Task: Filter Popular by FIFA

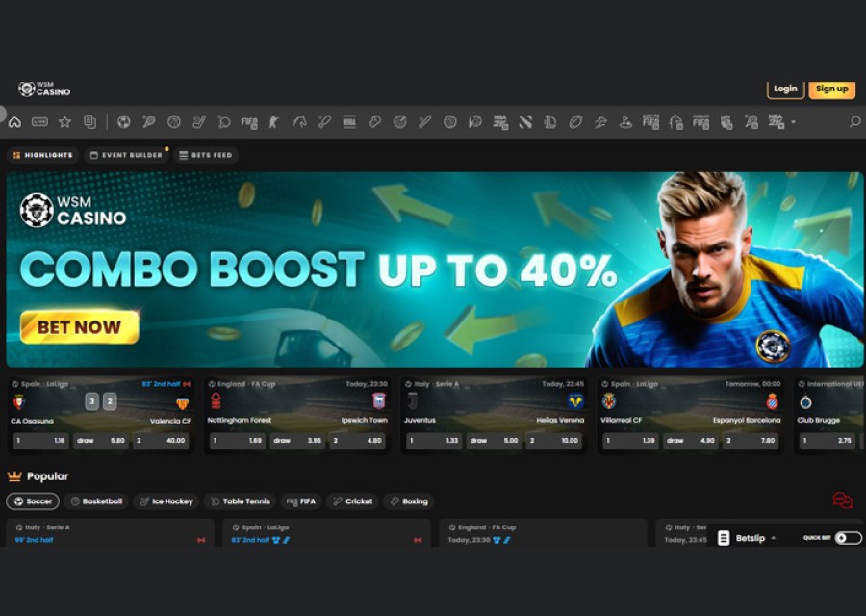Action: pos(301,501)
